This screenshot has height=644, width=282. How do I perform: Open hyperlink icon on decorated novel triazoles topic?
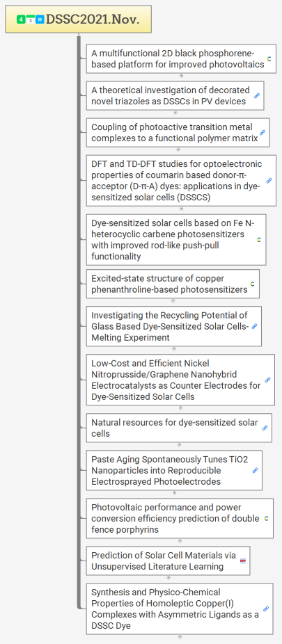click(x=257, y=95)
